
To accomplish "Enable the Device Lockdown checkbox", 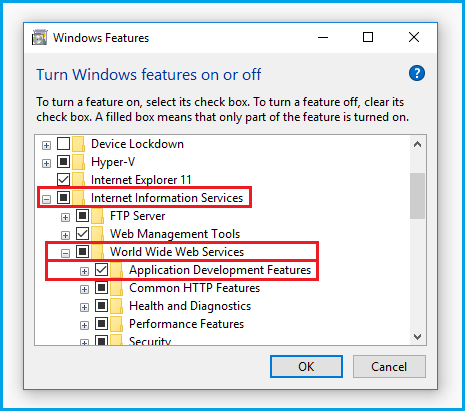I will pyautogui.click(x=63, y=144).
